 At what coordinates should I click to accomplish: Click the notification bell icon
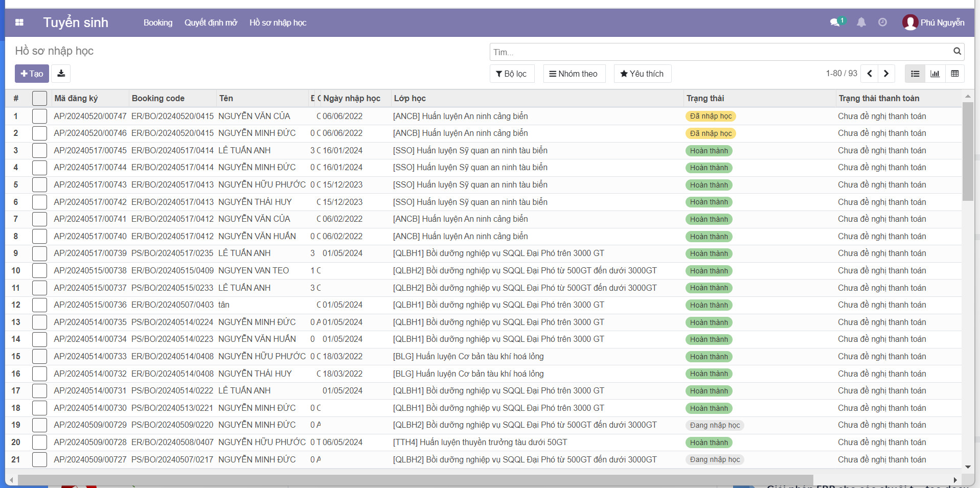pyautogui.click(x=861, y=22)
